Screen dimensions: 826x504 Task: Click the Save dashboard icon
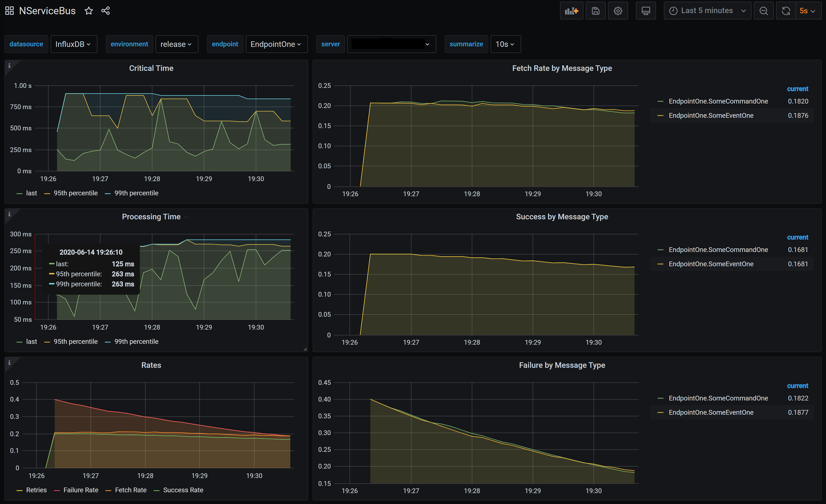point(595,11)
